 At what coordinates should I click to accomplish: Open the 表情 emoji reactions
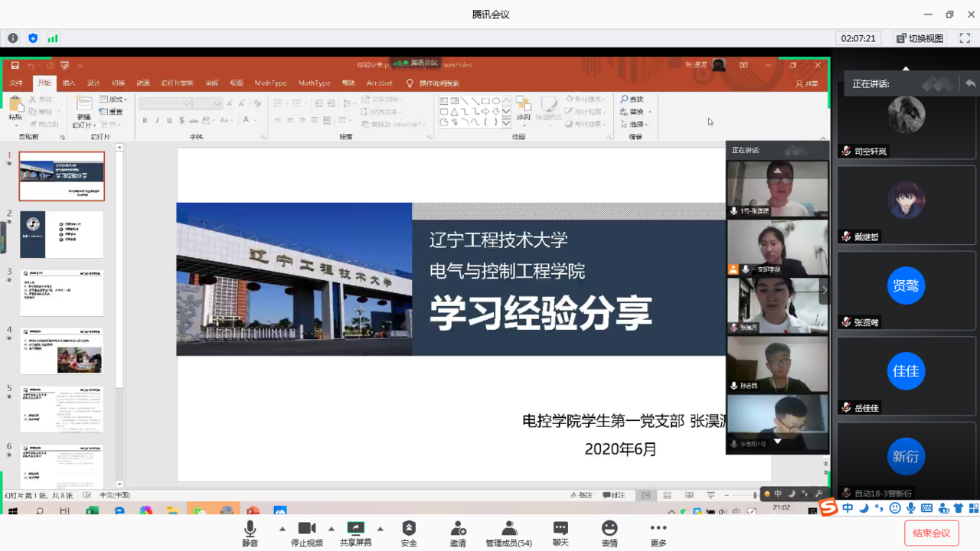pyautogui.click(x=609, y=532)
